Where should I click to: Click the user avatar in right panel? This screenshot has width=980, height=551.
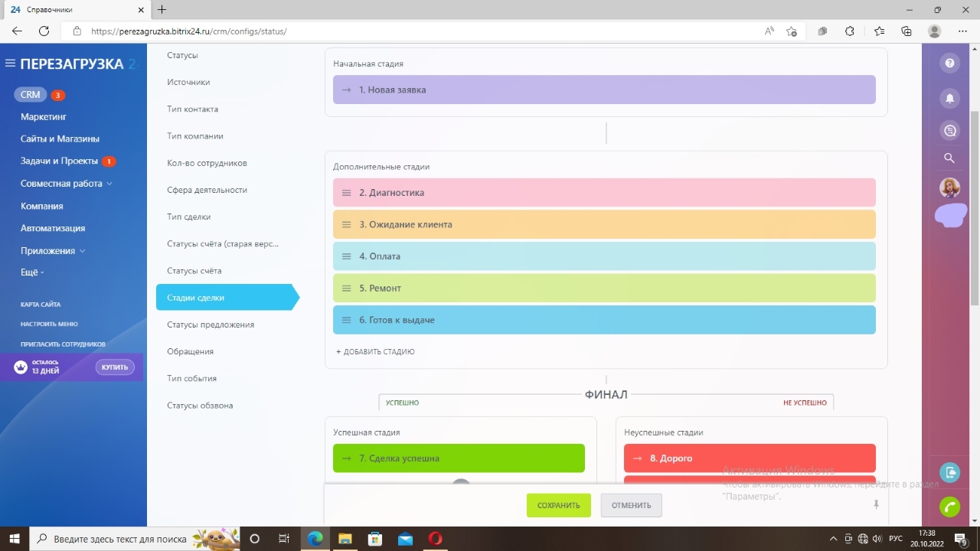(x=949, y=187)
